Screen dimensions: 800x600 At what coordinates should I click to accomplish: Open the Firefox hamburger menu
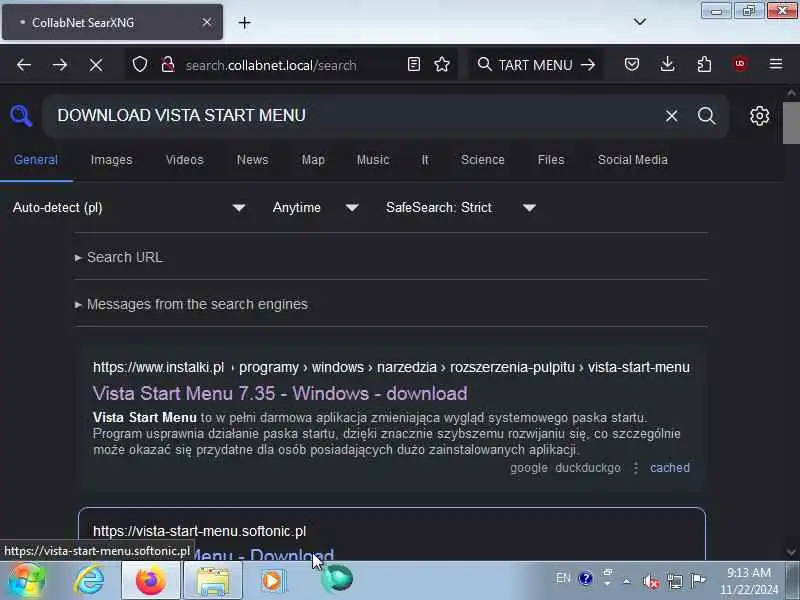click(x=776, y=64)
